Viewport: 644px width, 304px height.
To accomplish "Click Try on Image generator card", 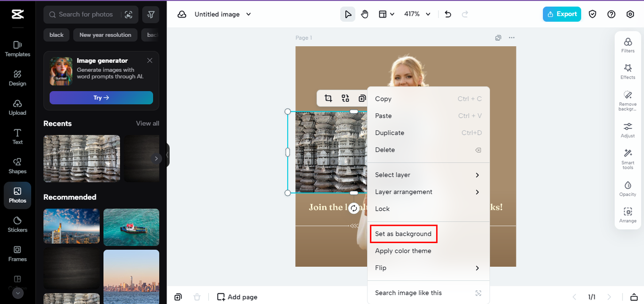I will [x=101, y=98].
